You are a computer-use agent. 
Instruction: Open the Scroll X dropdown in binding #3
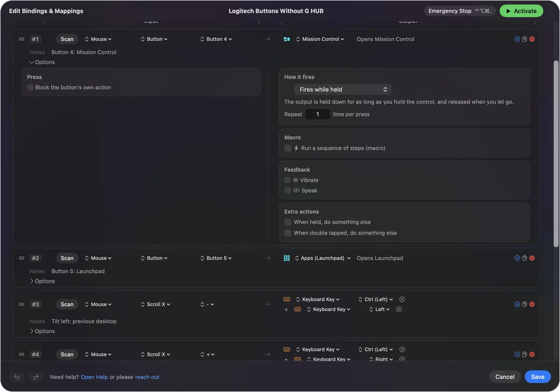coord(156,304)
